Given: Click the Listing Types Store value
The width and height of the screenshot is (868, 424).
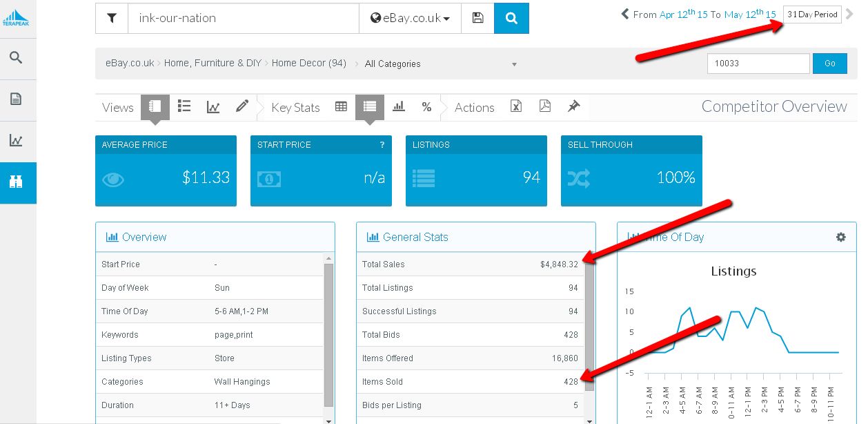Looking at the screenshot, I should 224,358.
